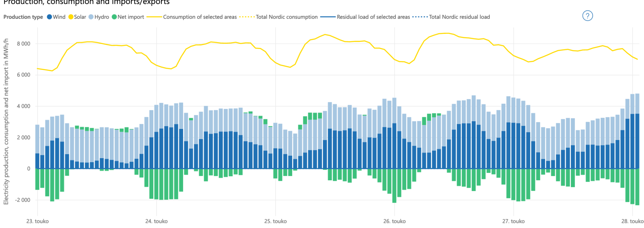Click the solid blue residual load line sample
This screenshot has width=644, height=228.
click(328, 17)
